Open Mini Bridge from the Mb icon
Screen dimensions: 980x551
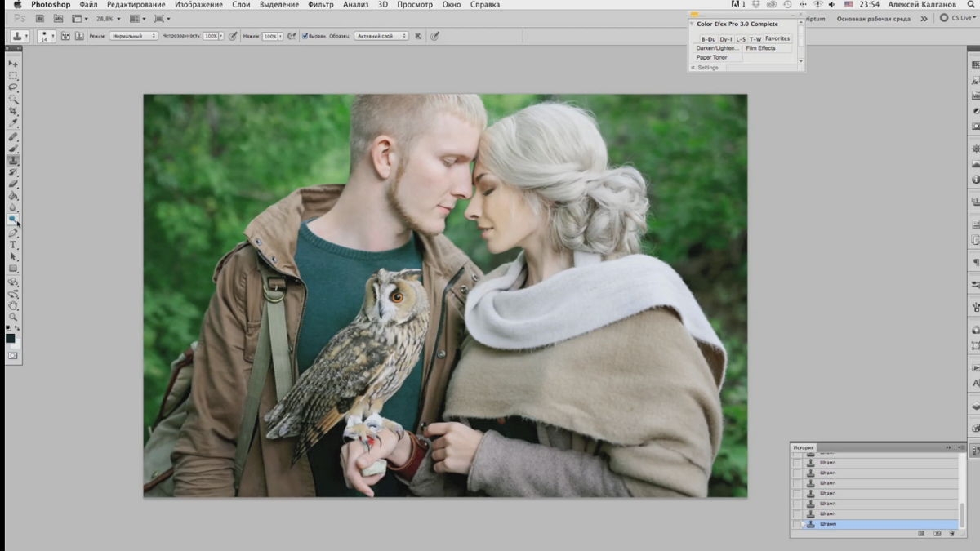pos(58,18)
